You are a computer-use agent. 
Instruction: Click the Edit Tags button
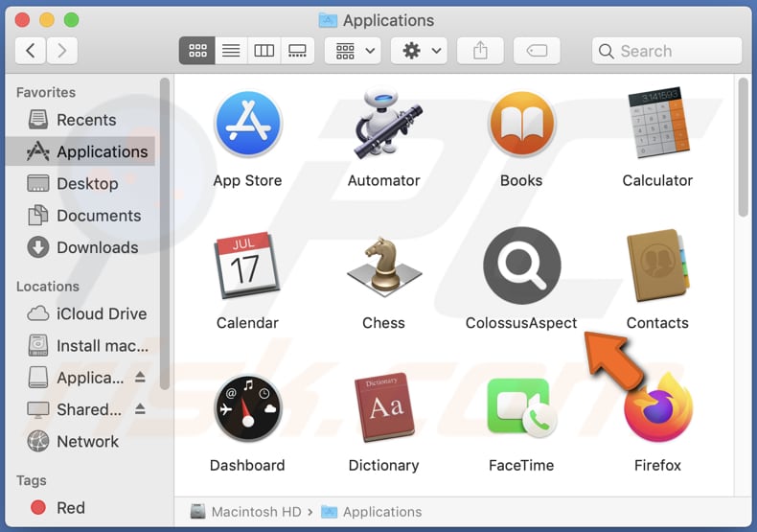coord(537,51)
